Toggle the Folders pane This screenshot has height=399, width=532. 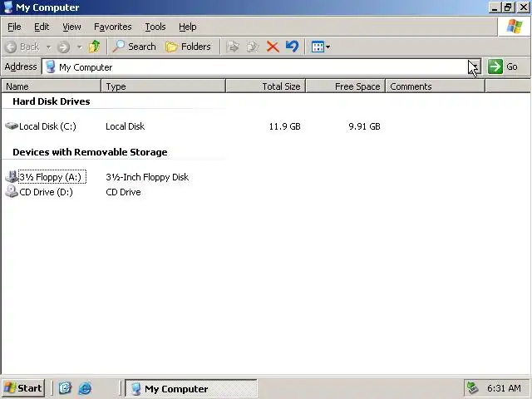tap(188, 47)
